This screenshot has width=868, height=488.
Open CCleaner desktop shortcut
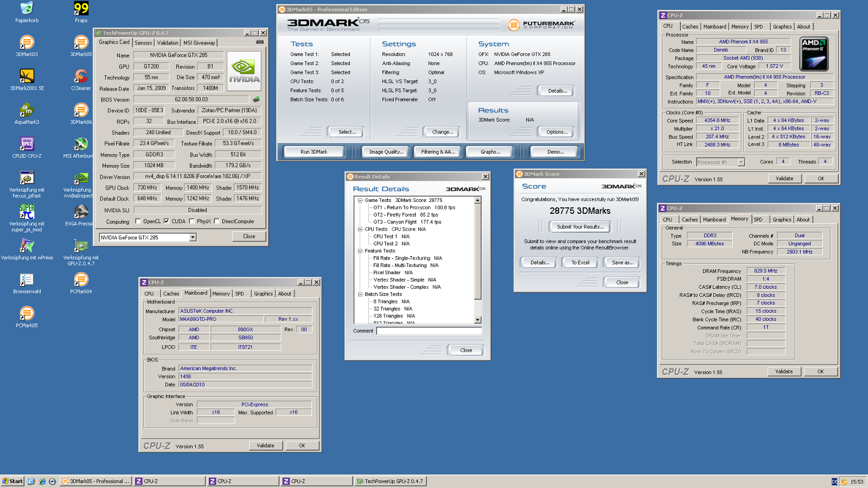click(x=81, y=76)
